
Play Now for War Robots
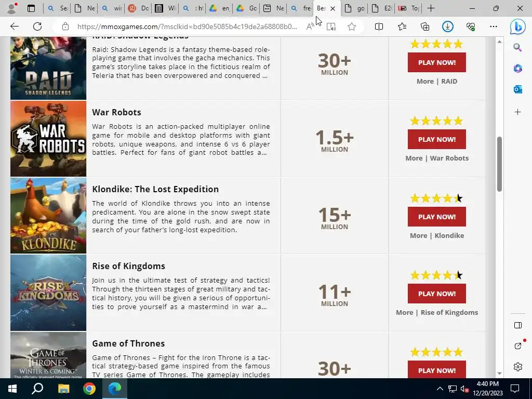436,139
